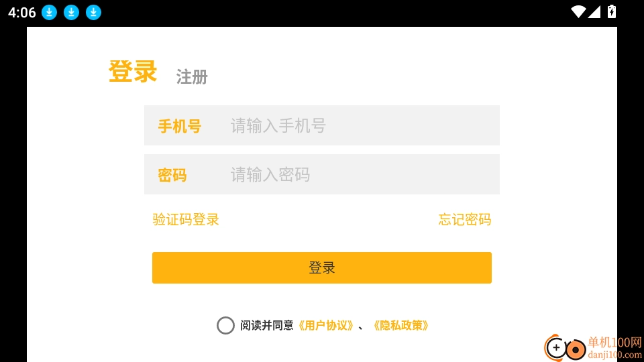The height and width of the screenshot is (362, 644).
Task: Tap the 4:06 status bar clock
Action: click(21, 12)
